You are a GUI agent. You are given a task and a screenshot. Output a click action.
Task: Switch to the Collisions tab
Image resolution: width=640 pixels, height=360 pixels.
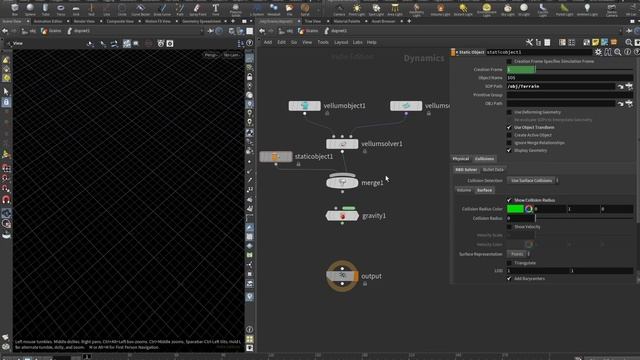click(484, 159)
